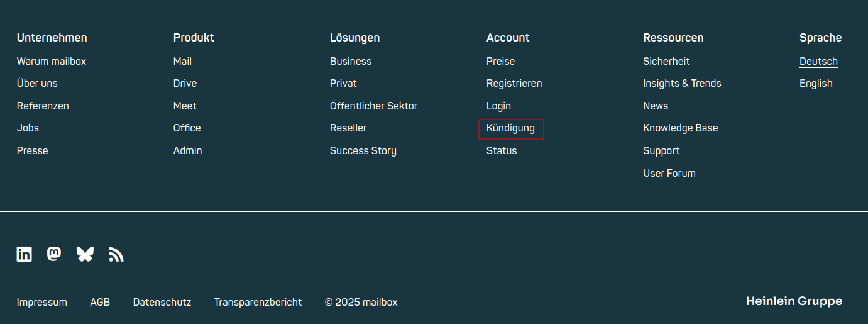Open the Registrieren link
Screen dimensions: 868x324
[514, 84]
